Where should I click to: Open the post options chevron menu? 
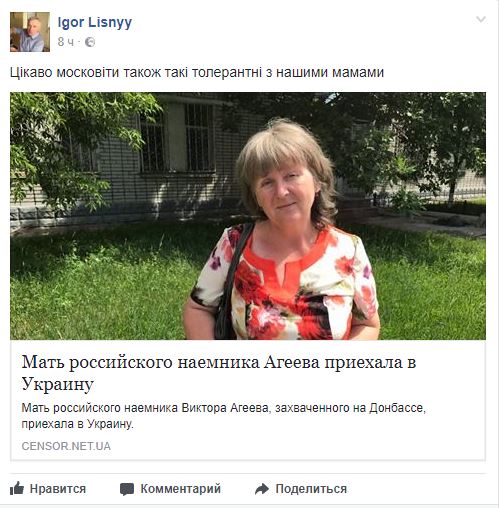[x=481, y=19]
